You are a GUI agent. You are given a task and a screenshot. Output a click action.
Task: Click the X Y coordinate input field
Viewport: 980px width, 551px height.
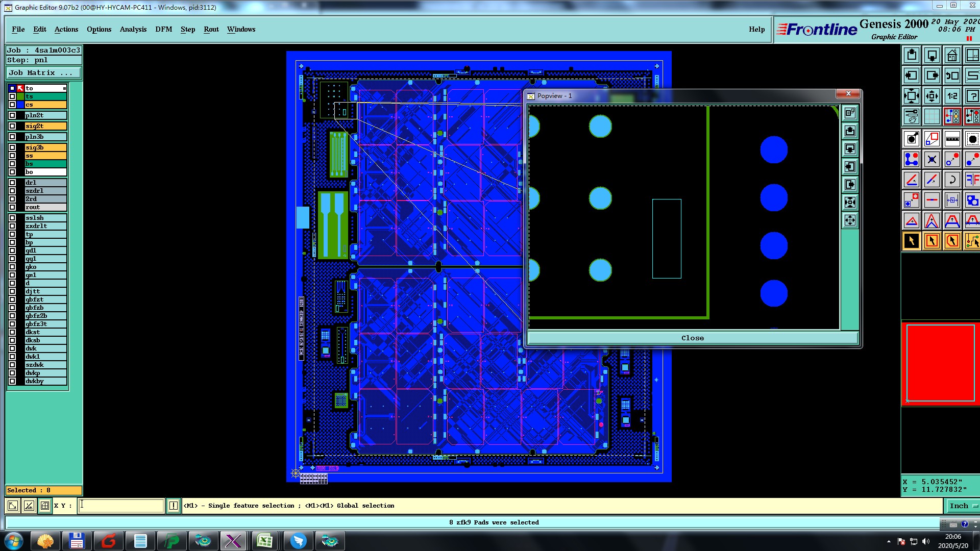point(121,506)
